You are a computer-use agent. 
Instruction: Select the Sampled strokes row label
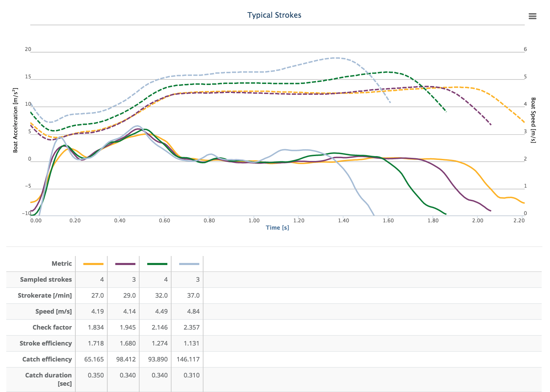tap(46, 280)
